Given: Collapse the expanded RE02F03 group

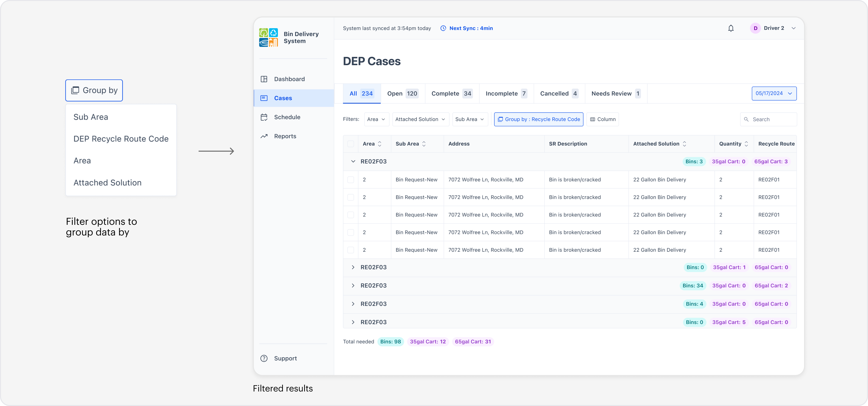Looking at the screenshot, I should click(x=353, y=161).
